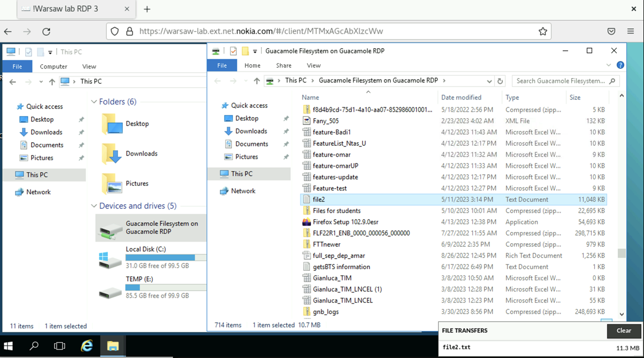Open File tab in This PC window
The image size is (644, 358).
tap(17, 66)
